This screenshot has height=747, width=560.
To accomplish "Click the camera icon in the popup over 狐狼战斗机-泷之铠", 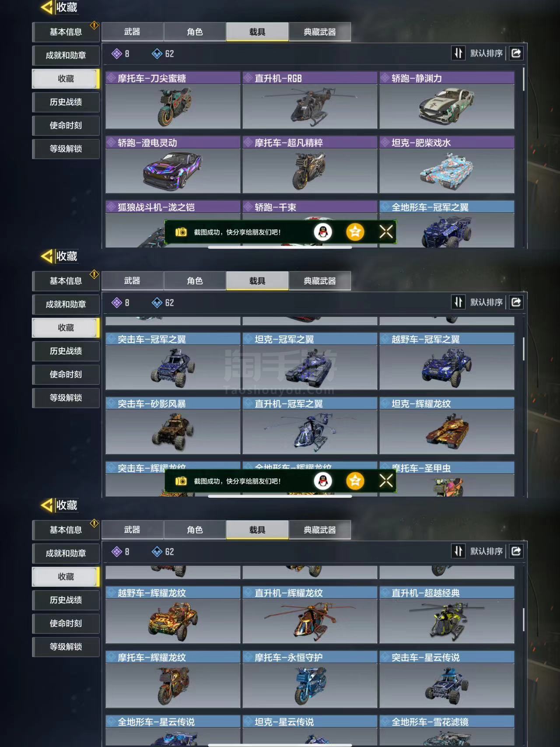I will click(x=181, y=232).
